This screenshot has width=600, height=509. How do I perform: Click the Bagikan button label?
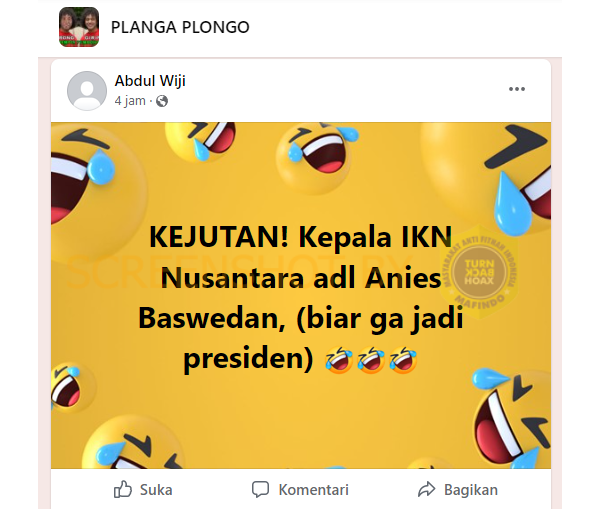point(471,490)
